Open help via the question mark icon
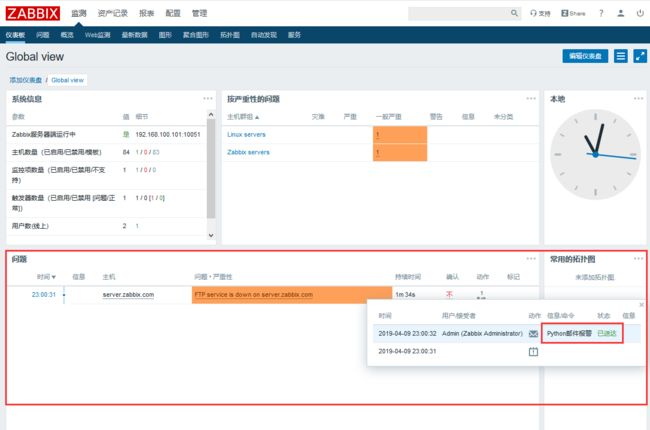 pyautogui.click(x=601, y=13)
